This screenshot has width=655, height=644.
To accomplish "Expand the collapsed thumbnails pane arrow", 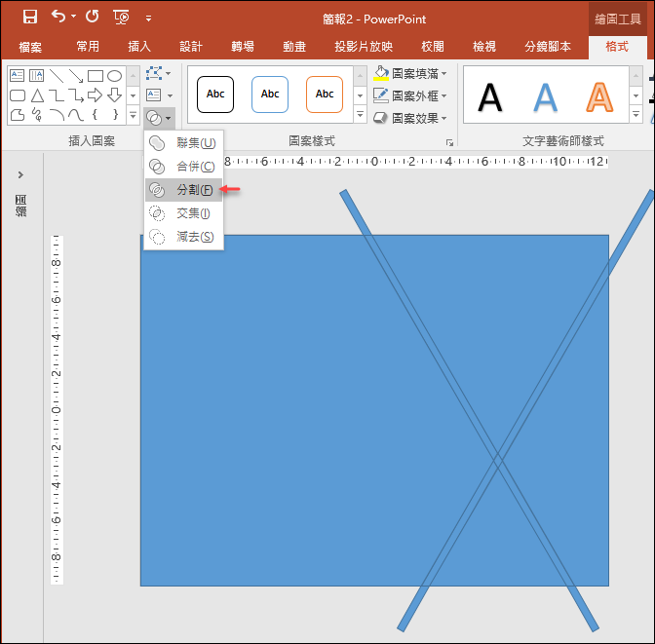I will pyautogui.click(x=20, y=175).
